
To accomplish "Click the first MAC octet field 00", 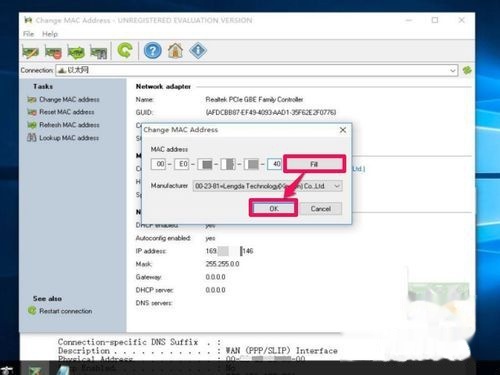I will pyautogui.click(x=159, y=164).
